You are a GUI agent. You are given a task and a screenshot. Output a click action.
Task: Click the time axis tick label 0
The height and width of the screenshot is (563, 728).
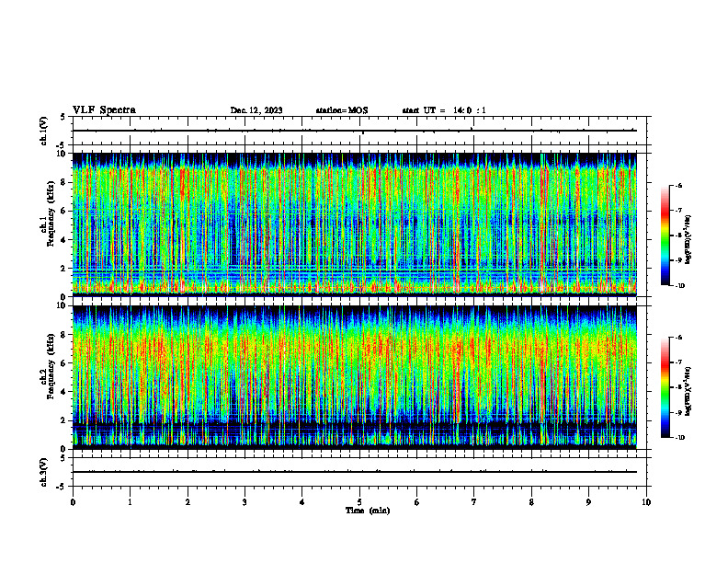[x=73, y=502]
